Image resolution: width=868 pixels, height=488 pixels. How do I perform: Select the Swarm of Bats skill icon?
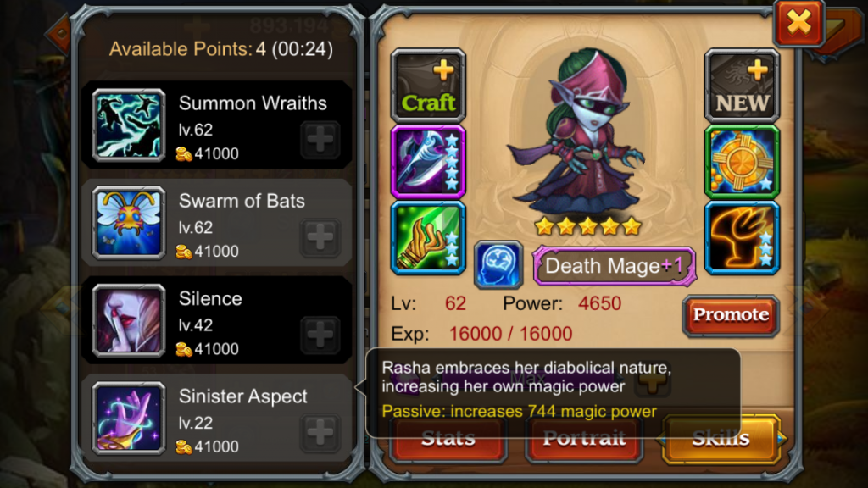(129, 223)
